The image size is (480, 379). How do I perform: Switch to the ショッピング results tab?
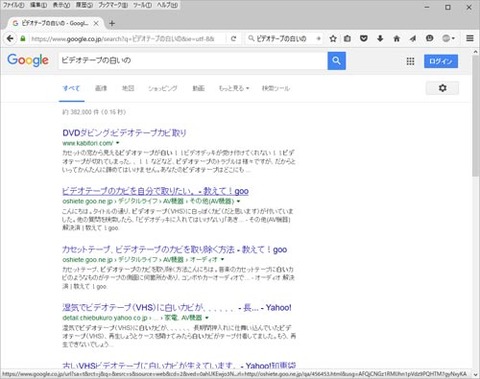pos(163,88)
